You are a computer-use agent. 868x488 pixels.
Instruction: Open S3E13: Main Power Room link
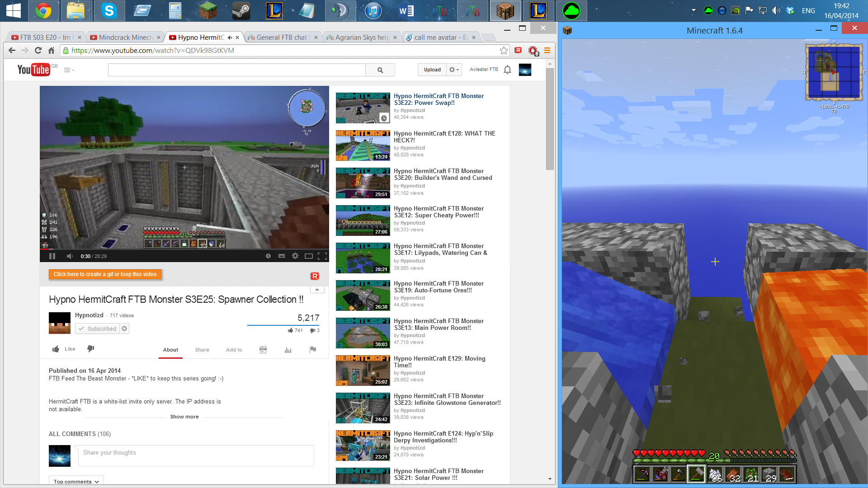coord(439,324)
